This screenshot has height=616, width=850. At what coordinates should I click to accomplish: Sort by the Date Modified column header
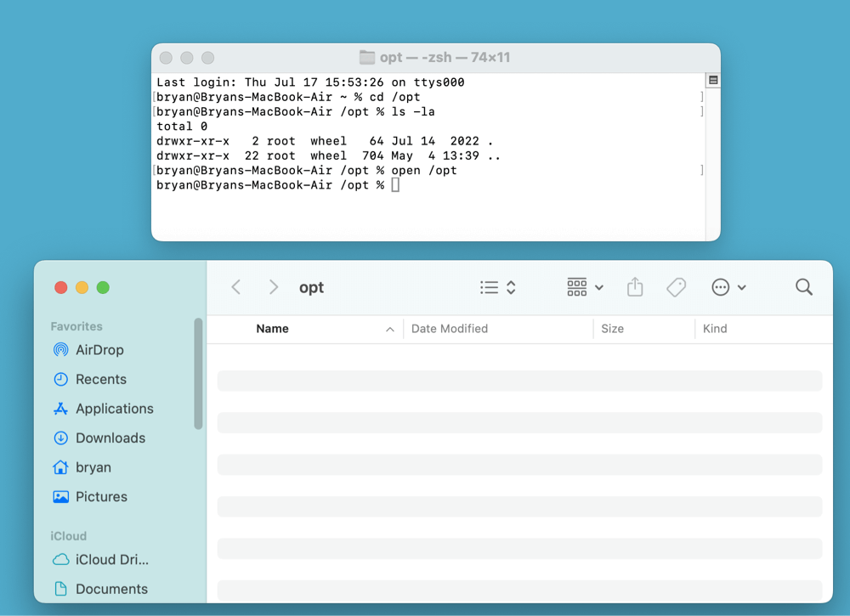pos(450,329)
